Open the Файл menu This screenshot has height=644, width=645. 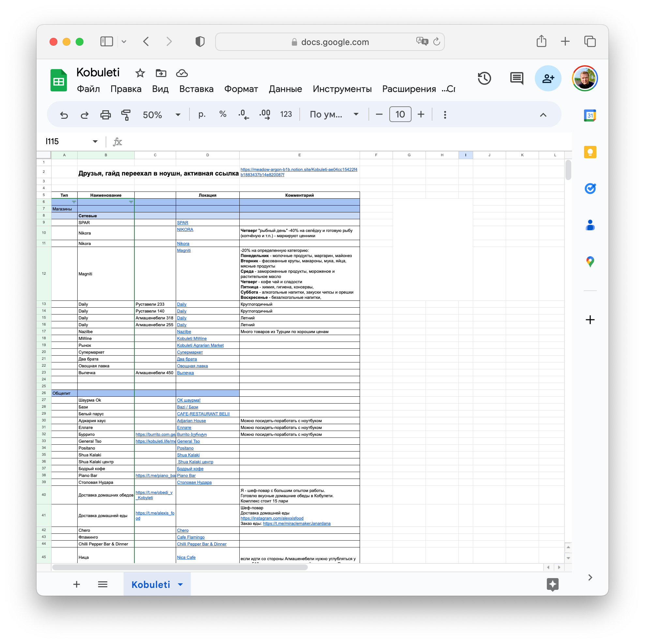coord(88,89)
